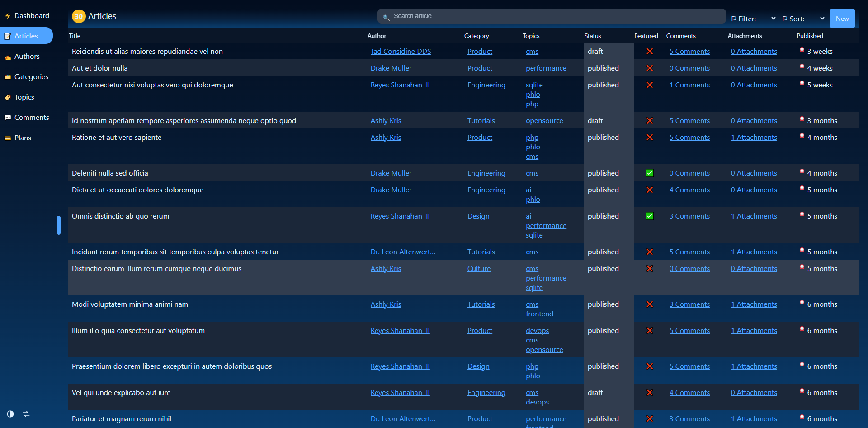Open author Tad Considine DDS

coord(401,52)
